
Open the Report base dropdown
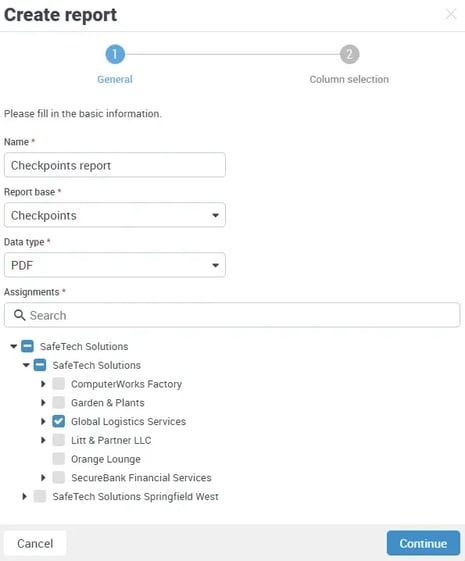(x=115, y=215)
